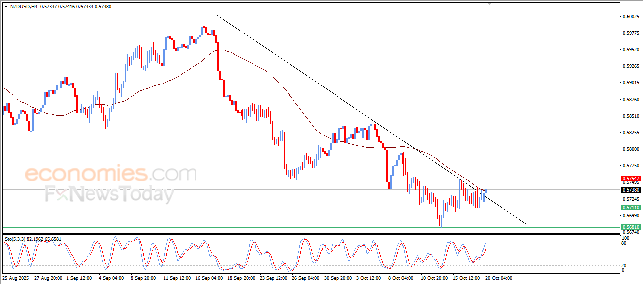Click the 0.60025 price axis label
644x285 pixels.
tap(631, 17)
